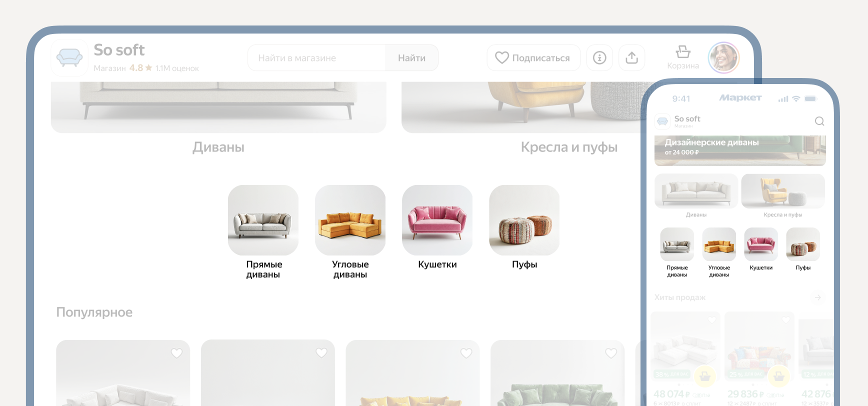The height and width of the screenshot is (406, 868).
Task: Open Прямые диваны category on tablet
Action: pos(263,232)
